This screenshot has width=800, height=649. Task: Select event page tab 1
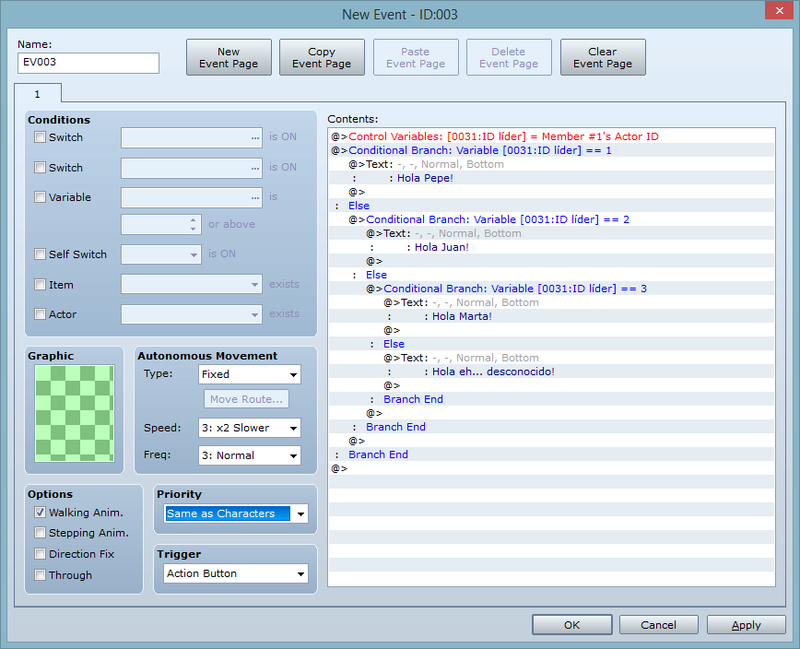37,94
